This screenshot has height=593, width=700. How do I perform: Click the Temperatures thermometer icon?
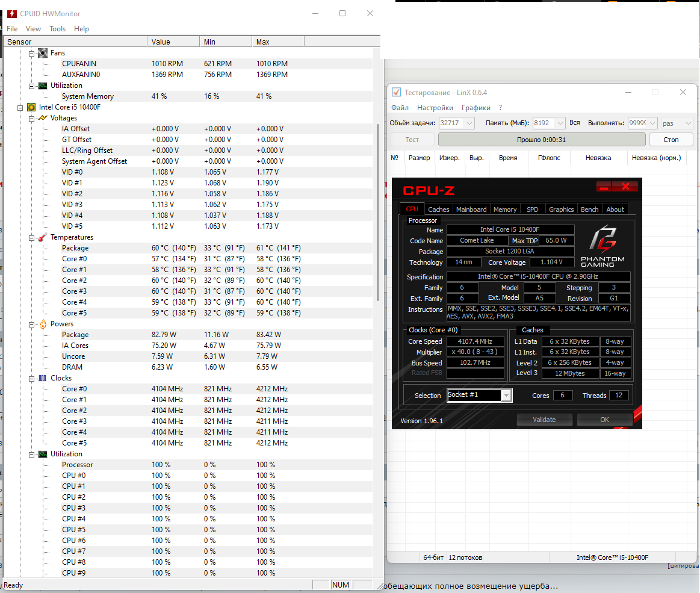click(43, 237)
